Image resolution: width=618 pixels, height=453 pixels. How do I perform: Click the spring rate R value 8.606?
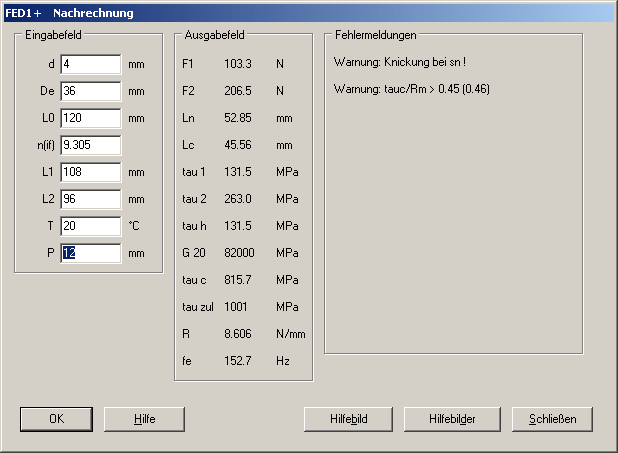pos(237,334)
